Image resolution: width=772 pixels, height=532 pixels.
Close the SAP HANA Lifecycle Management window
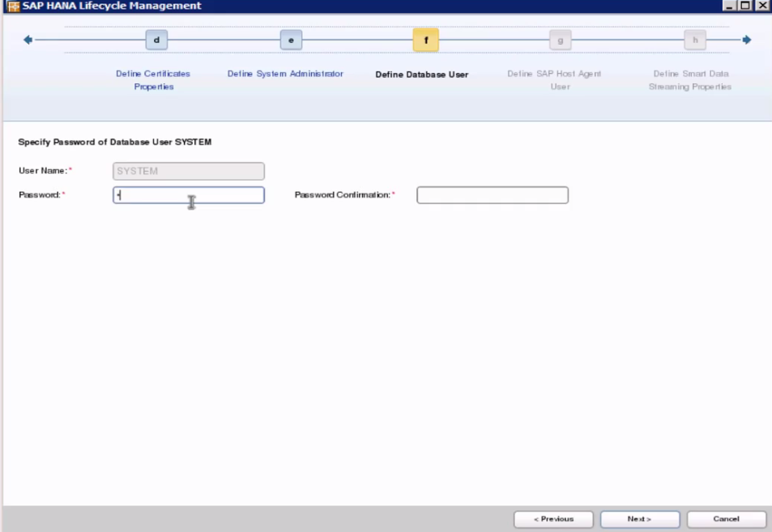(x=762, y=6)
